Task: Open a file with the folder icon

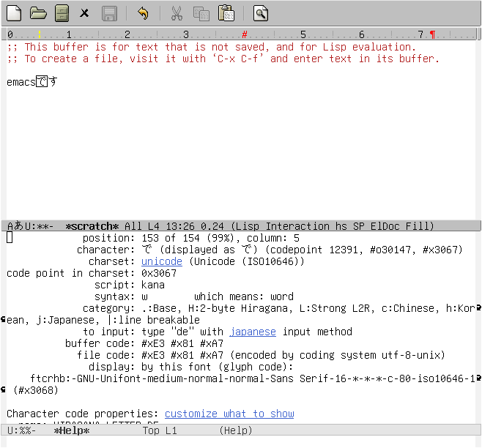Action: [x=38, y=13]
